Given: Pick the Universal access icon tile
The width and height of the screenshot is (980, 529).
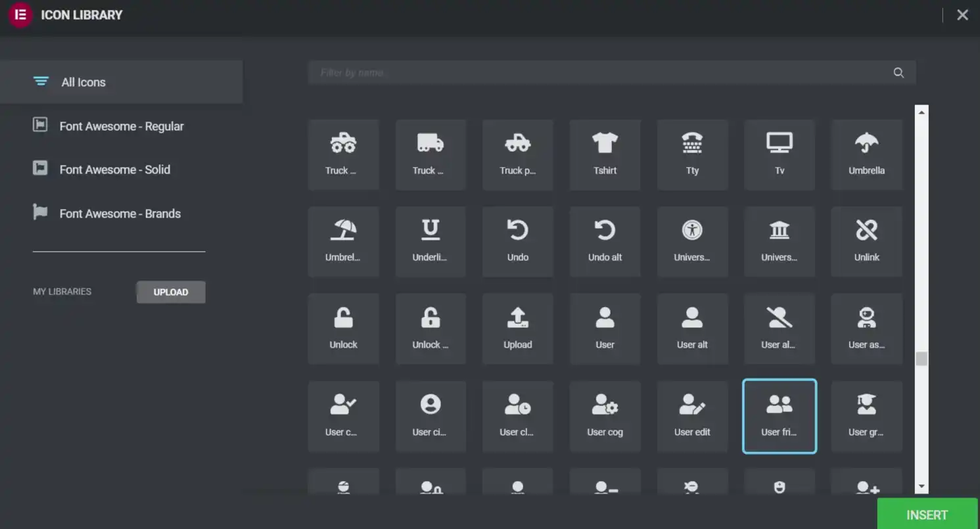Looking at the screenshot, I should [x=692, y=242].
